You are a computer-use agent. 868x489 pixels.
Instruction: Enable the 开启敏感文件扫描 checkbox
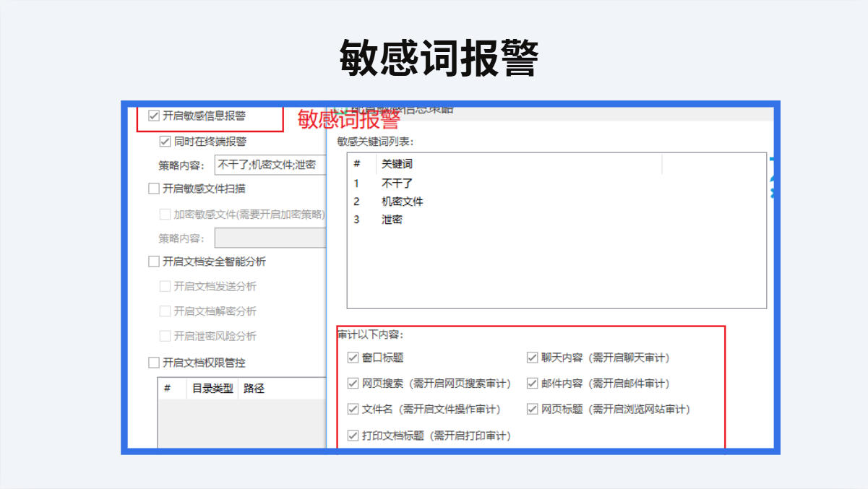153,189
